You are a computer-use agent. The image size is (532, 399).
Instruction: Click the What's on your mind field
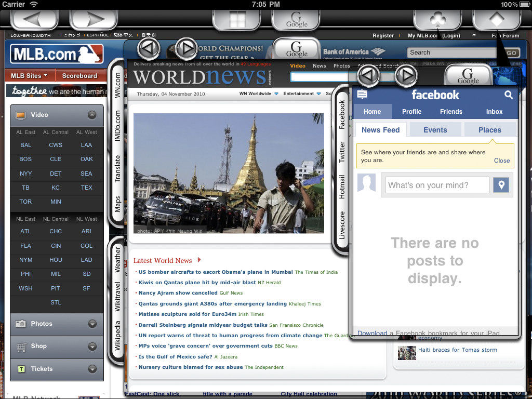[x=437, y=185]
